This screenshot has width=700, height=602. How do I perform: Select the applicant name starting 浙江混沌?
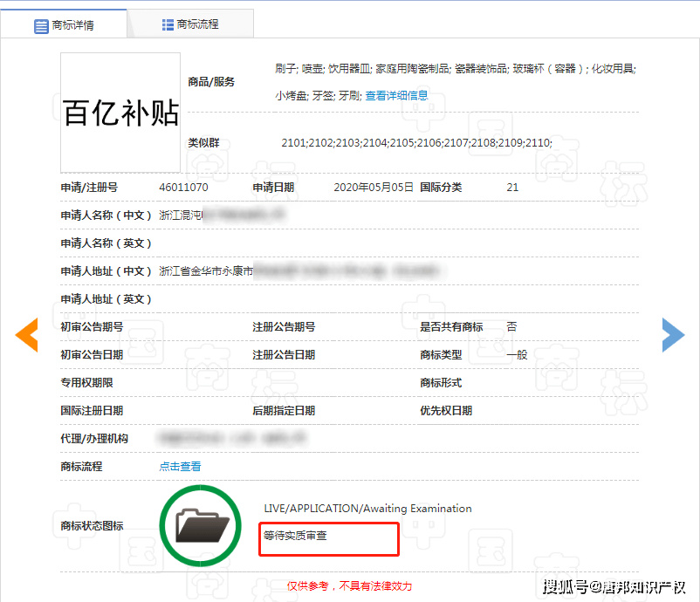click(181, 215)
